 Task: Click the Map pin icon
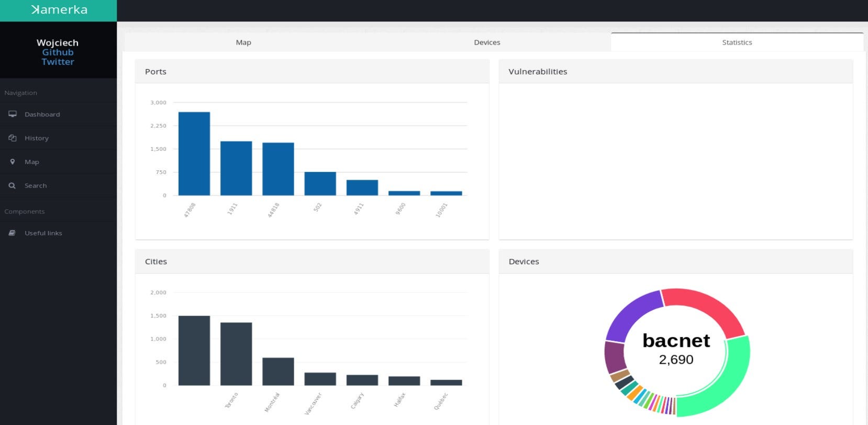[x=13, y=162]
